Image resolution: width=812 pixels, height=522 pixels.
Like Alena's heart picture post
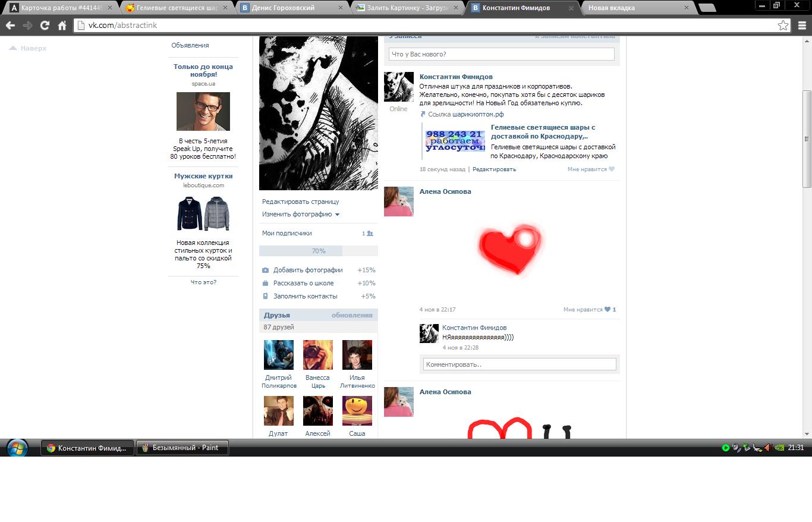point(608,310)
